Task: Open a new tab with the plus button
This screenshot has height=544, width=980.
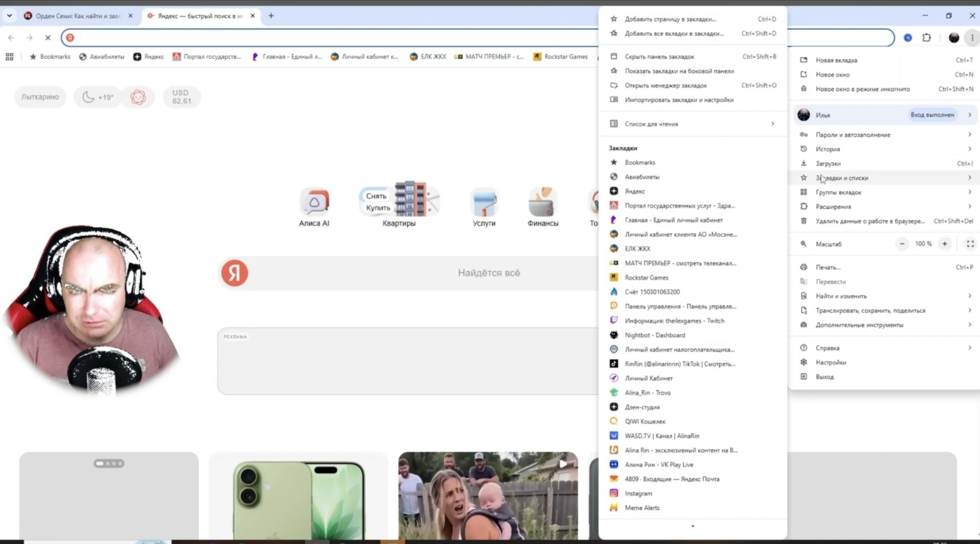Action: tap(271, 16)
